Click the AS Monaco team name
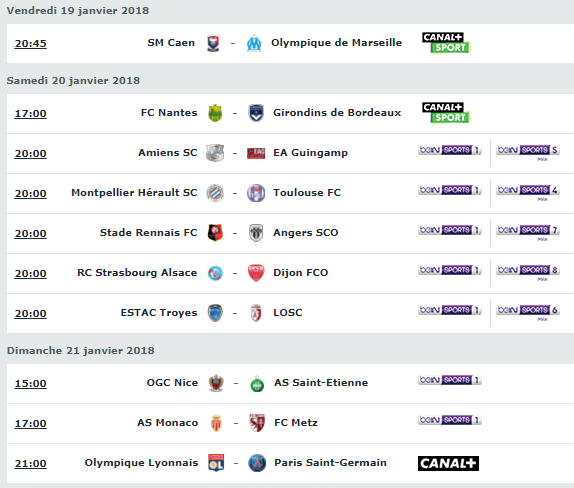Screen dimensions: 574x488 [x=168, y=423]
